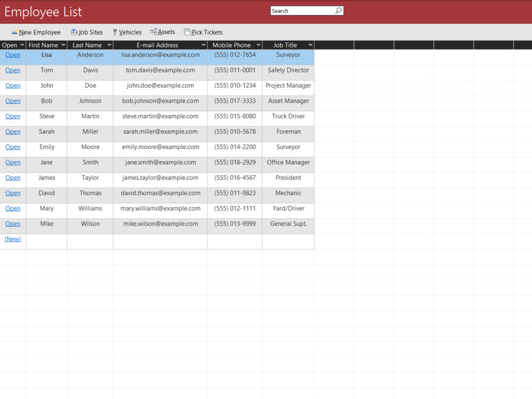
Task: Open John Doe's record link
Action: 13,86
